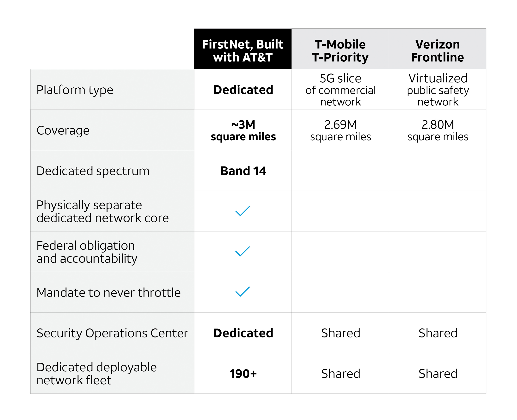Screen dimensions: 517x420
Task: Click the ~3M square miles cell
Action: pos(243,130)
